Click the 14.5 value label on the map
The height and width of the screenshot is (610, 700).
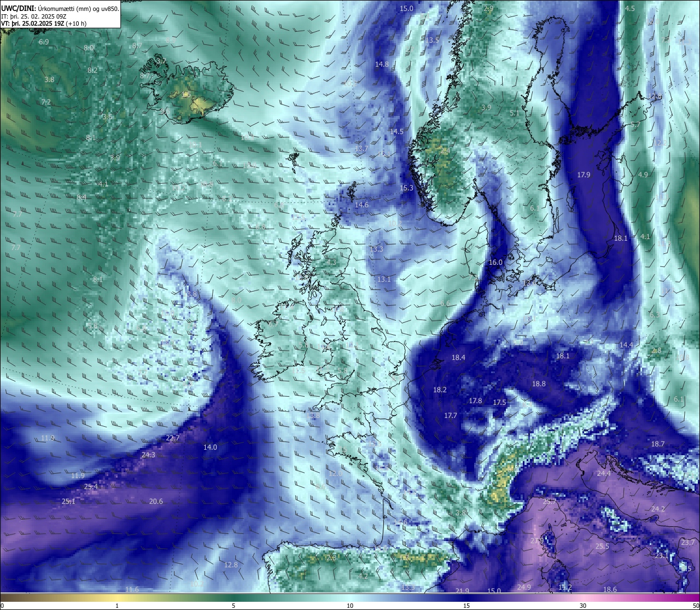pos(396,132)
